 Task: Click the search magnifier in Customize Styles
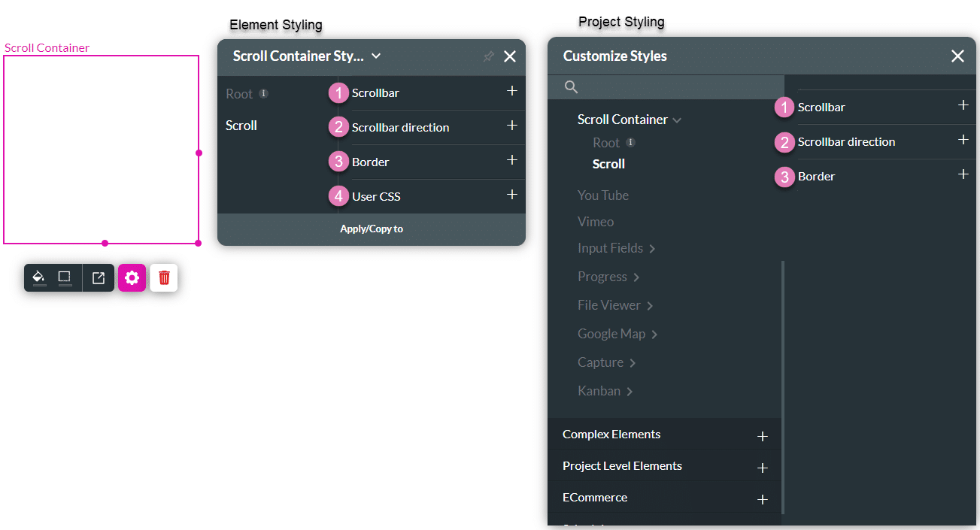pos(570,86)
